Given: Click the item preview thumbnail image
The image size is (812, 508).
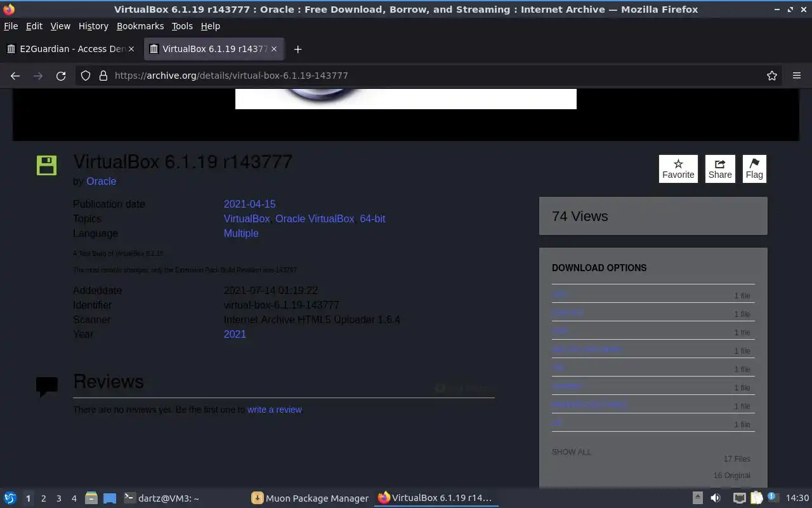Looking at the screenshot, I should [x=406, y=99].
